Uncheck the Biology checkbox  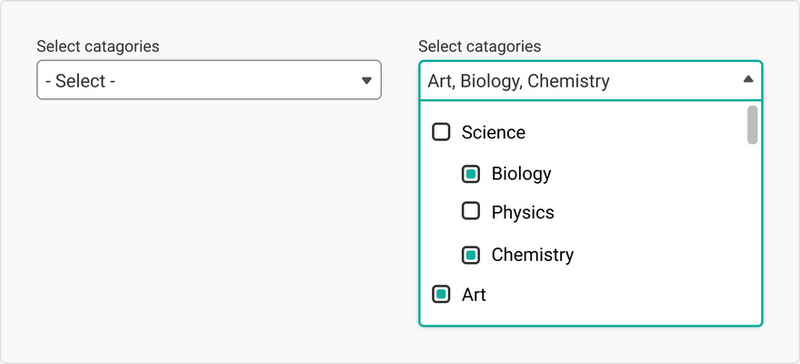click(470, 174)
